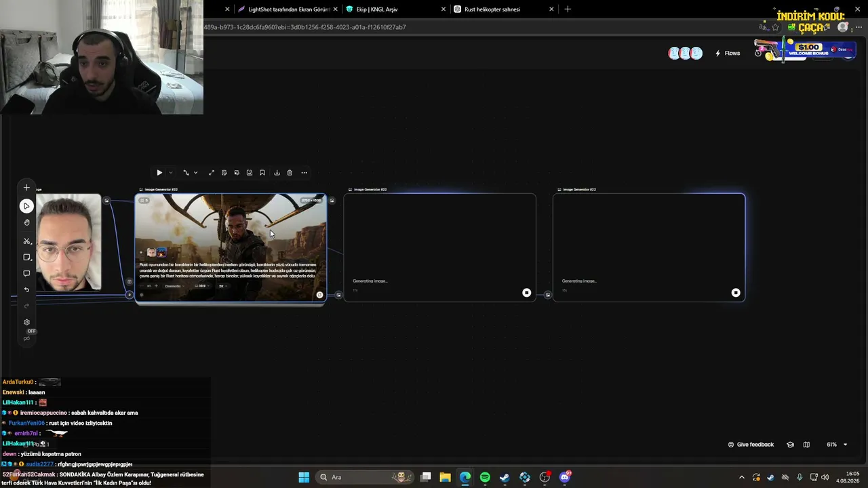Image resolution: width=868 pixels, height=488 pixels.
Task: Open the canvas settings gear
Action: point(26,323)
